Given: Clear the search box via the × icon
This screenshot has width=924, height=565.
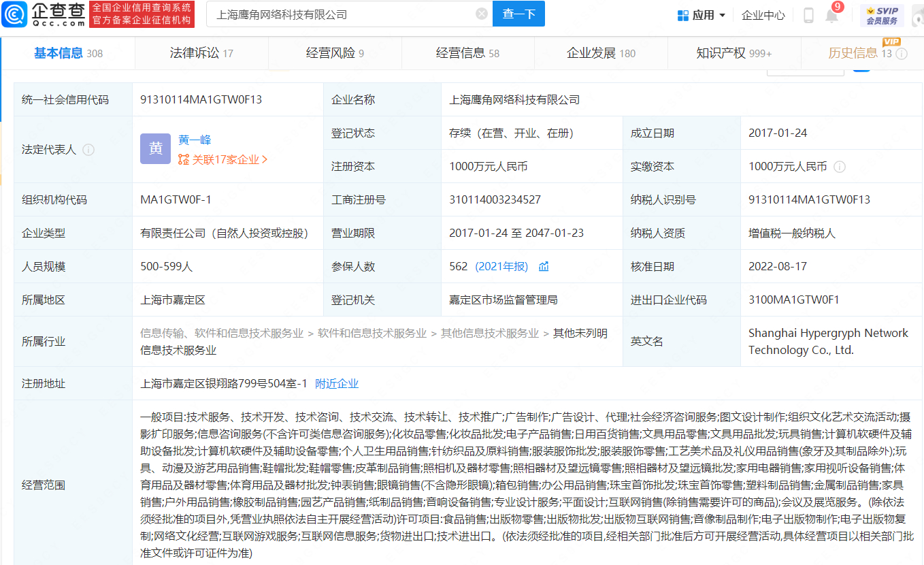Looking at the screenshot, I should [481, 13].
